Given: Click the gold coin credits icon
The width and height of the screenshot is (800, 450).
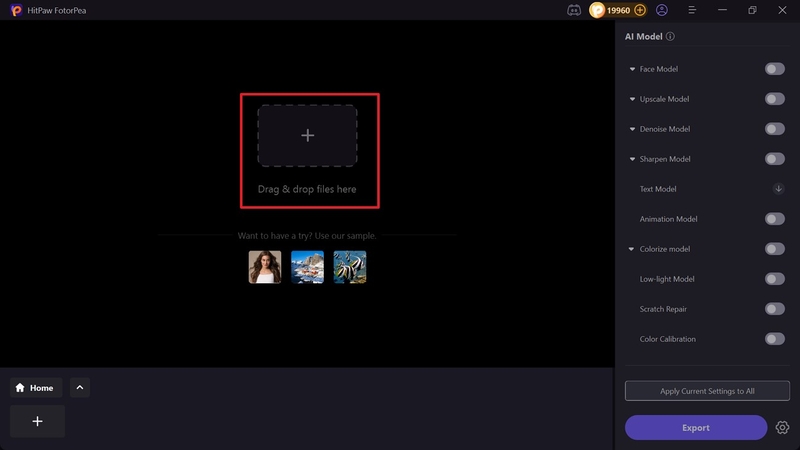Looking at the screenshot, I should pyautogui.click(x=597, y=10).
